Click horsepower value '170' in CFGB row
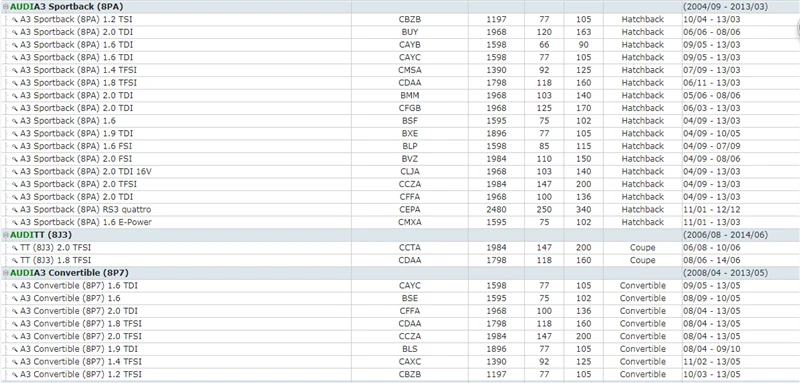Screen dimensions: 800x383 [x=584, y=108]
